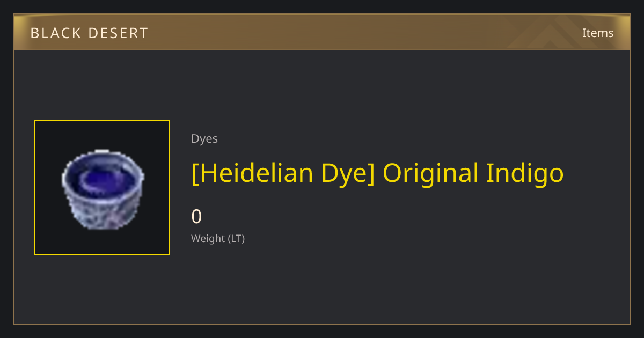Click the (LT) unit text
644x338 pixels.
tap(237, 239)
